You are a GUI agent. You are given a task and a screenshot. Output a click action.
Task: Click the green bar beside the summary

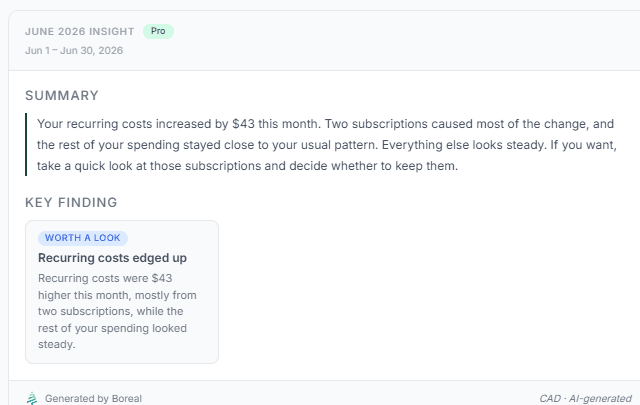pyautogui.click(x=26, y=145)
